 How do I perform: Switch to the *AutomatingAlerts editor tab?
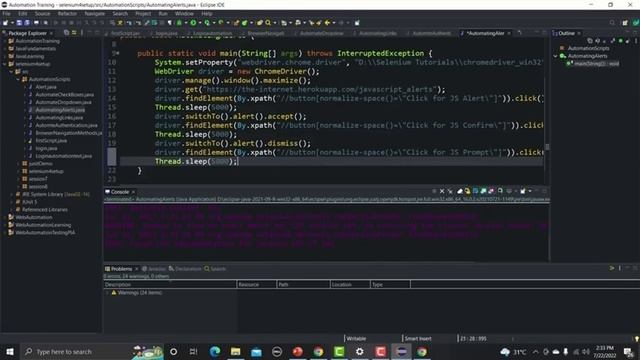(485, 33)
